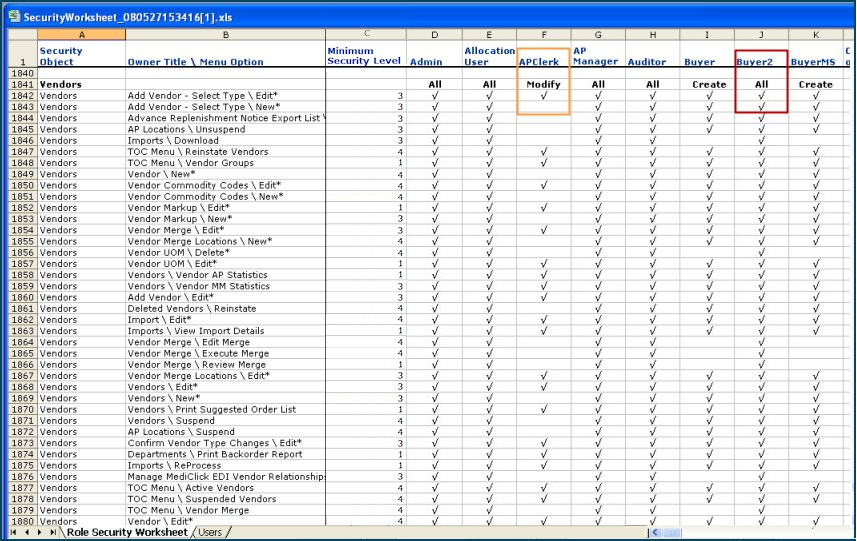Click the Auditor role header text

tap(646, 62)
